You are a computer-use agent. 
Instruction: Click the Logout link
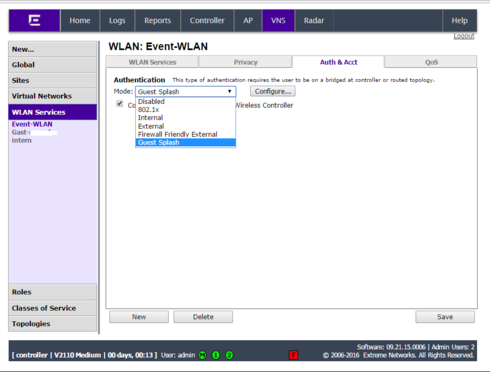[464, 36]
